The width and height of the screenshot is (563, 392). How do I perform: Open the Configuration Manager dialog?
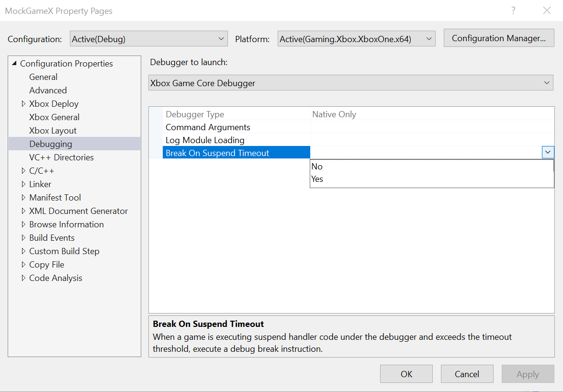[499, 38]
